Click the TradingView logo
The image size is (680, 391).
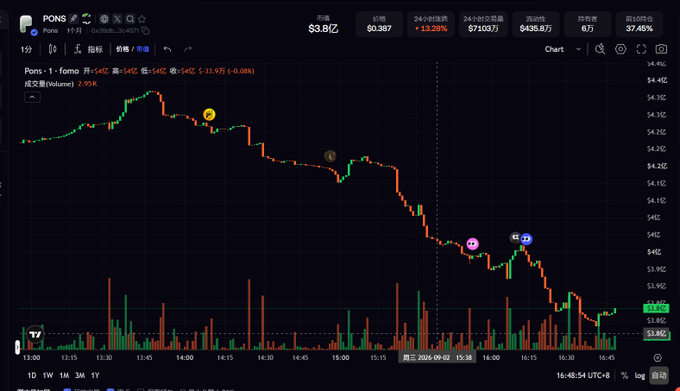pos(35,334)
